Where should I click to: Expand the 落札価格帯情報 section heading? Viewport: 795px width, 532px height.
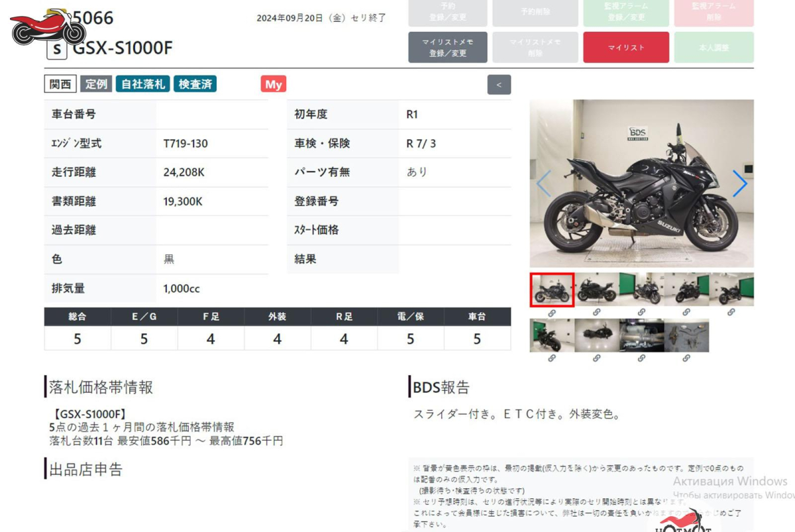click(x=101, y=388)
